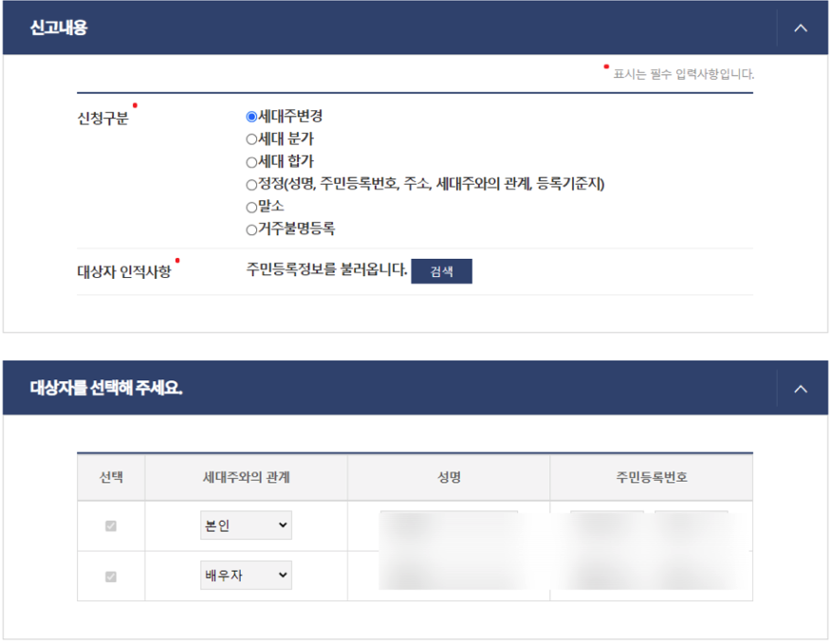This screenshot has height=644, width=832.
Task: Collapse the 신고내용 section with its chevron
Action: 802,28
